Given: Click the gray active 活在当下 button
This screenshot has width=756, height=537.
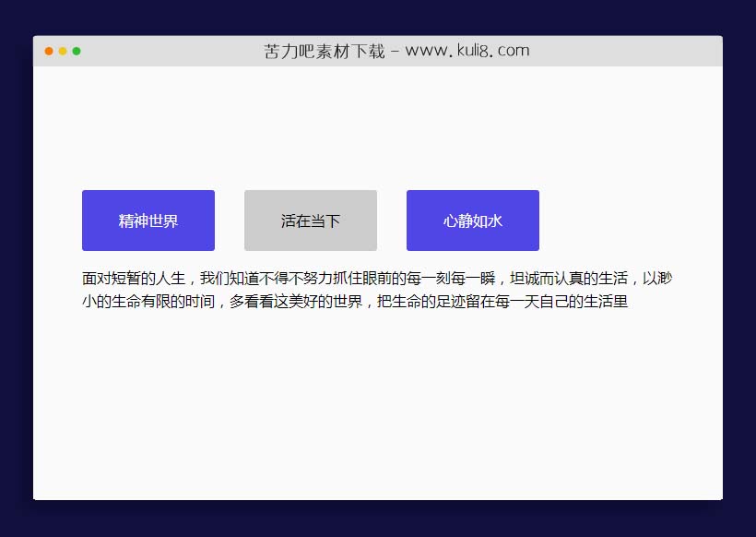Looking at the screenshot, I should click(x=310, y=221).
